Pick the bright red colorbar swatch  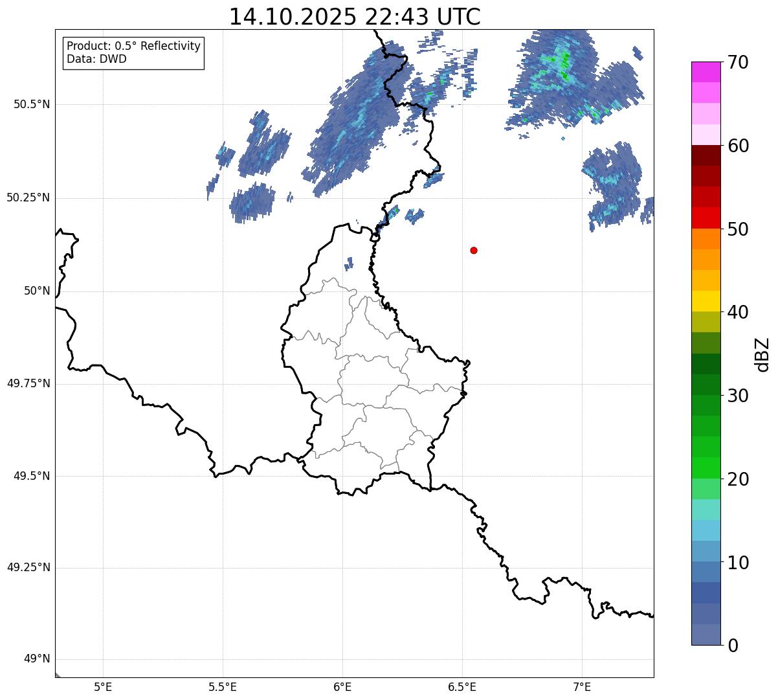706,218
